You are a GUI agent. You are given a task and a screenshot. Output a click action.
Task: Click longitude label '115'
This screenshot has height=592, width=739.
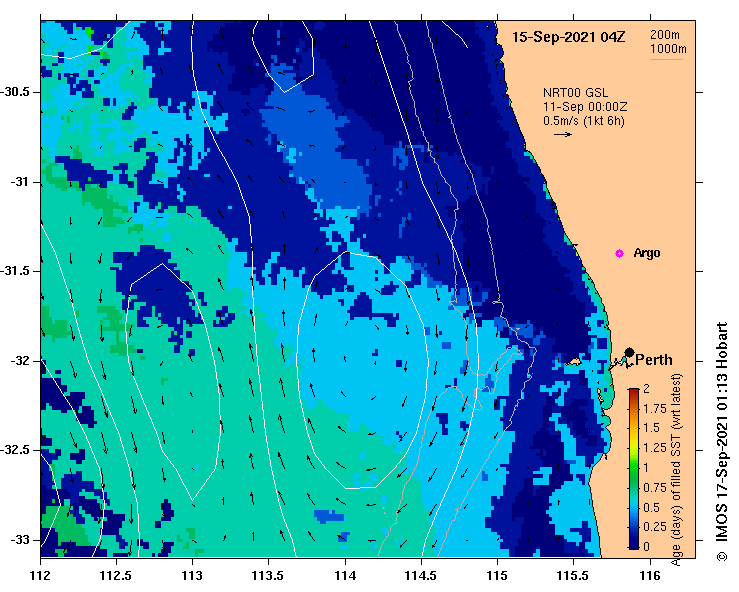point(497,576)
